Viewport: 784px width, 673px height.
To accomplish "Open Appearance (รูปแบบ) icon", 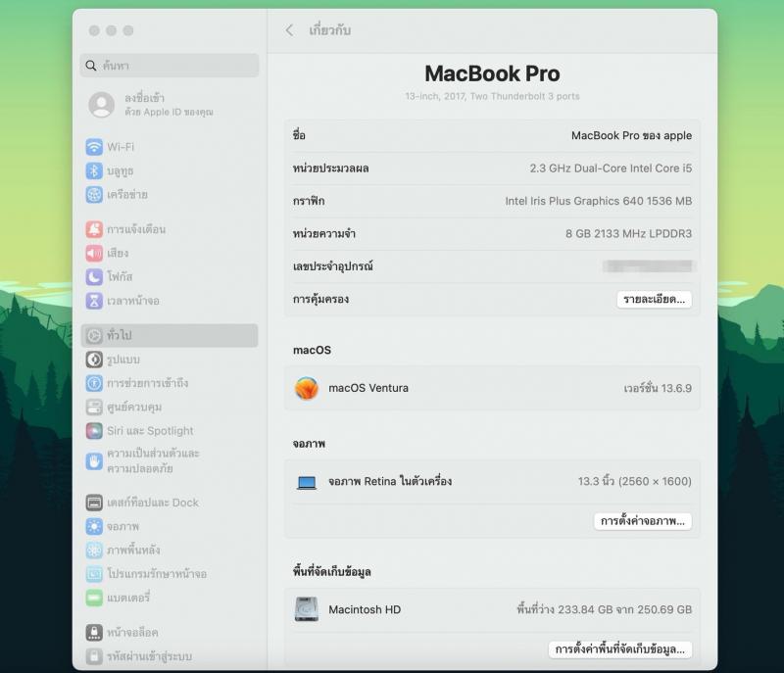I will click(x=94, y=360).
